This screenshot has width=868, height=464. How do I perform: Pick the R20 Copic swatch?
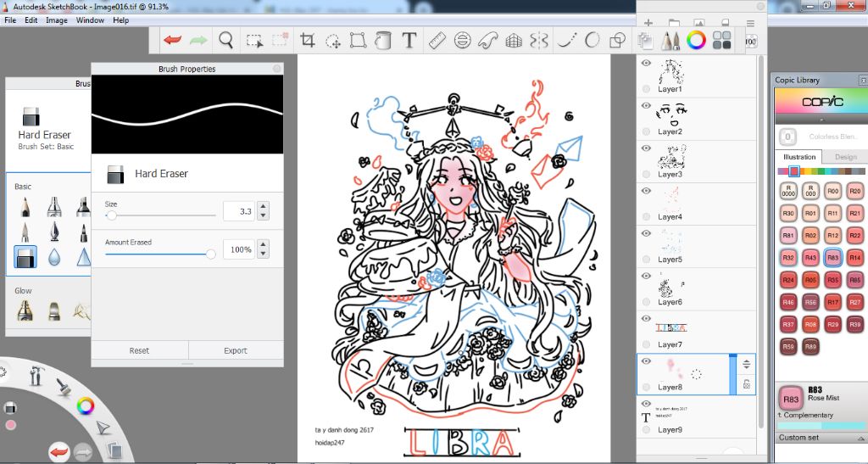point(854,191)
